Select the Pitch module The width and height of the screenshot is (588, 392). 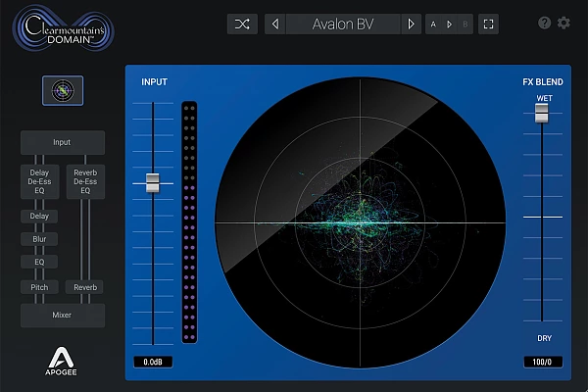39,287
